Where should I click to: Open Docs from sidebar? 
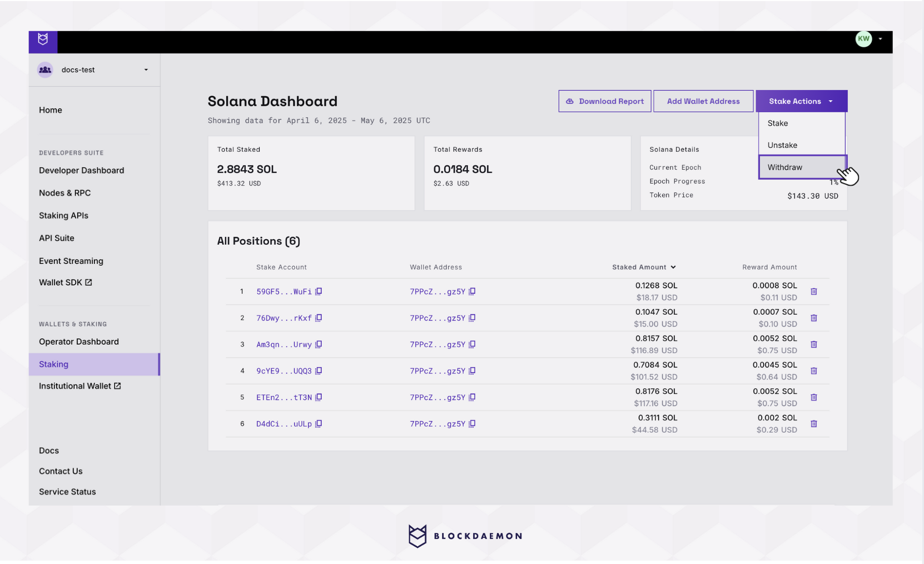pos(49,451)
